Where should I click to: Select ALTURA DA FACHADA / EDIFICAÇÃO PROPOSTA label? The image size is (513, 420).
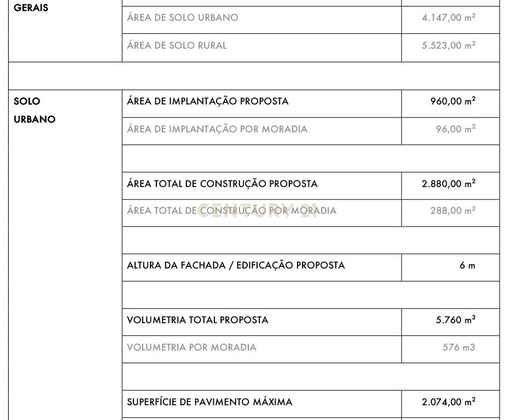(x=236, y=265)
